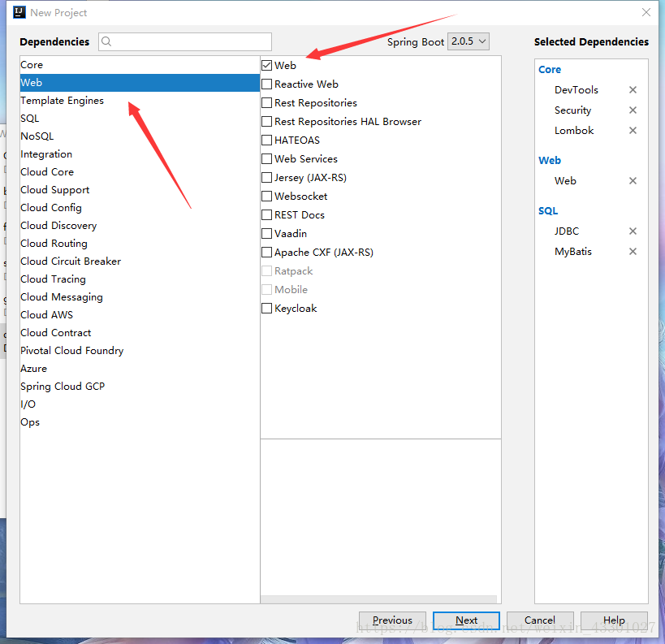Select Template Engines category

pos(140,101)
